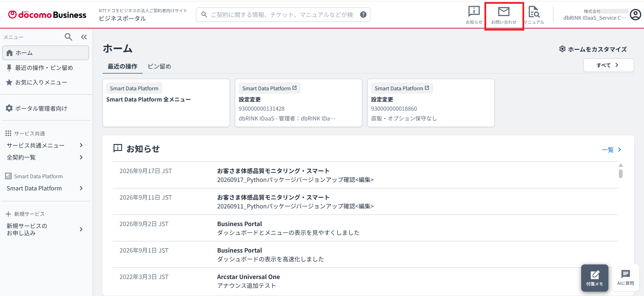Click the すべて button
Image resolution: width=644 pixels, height=296 pixels.
pyautogui.click(x=608, y=65)
